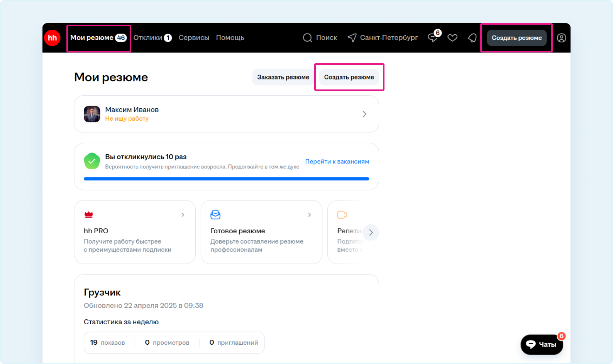This screenshot has width=613, height=364.
Task: Click the 0 приглашений statistic
Action: pos(234,342)
